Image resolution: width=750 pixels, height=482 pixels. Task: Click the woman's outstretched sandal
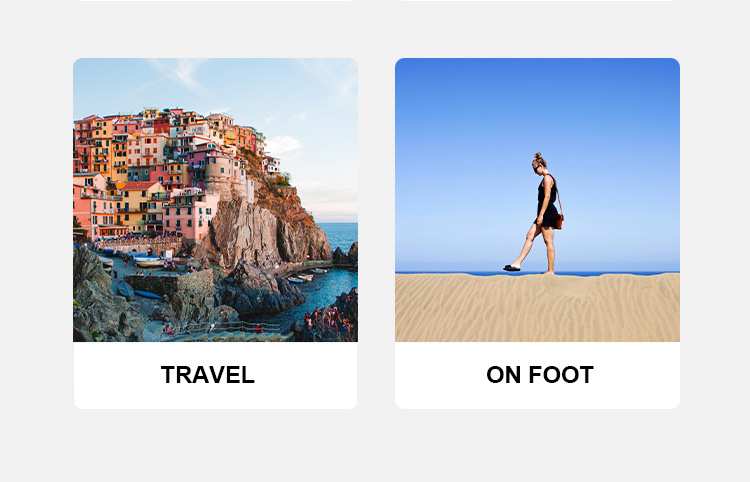[511, 268]
